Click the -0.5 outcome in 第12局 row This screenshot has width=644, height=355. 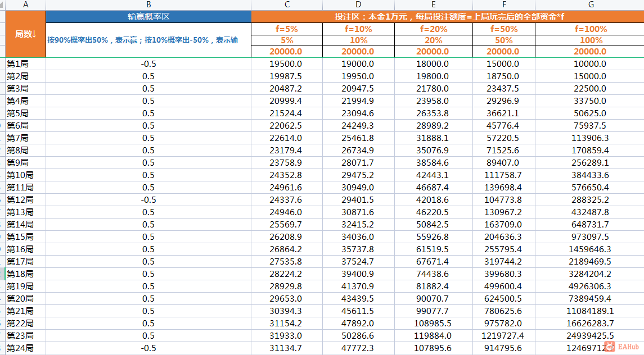click(x=148, y=200)
